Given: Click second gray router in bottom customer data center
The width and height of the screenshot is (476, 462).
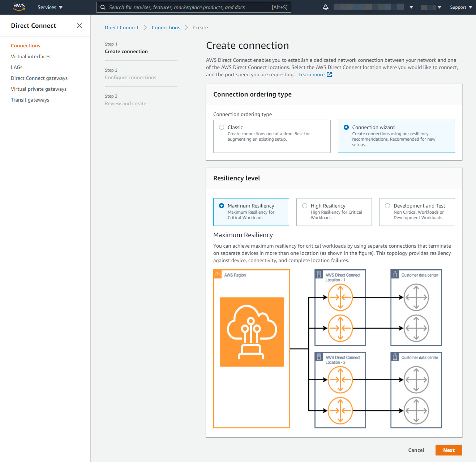Looking at the screenshot, I should coord(416,411).
